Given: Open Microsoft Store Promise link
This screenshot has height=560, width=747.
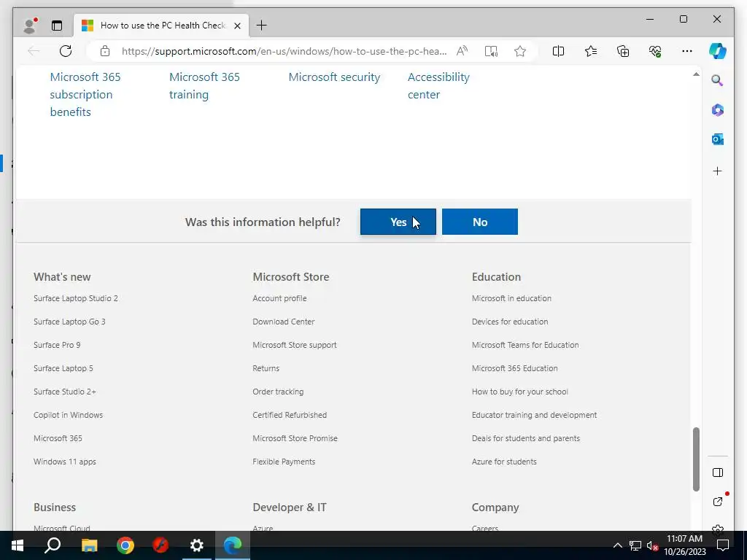Looking at the screenshot, I should pyautogui.click(x=295, y=438).
